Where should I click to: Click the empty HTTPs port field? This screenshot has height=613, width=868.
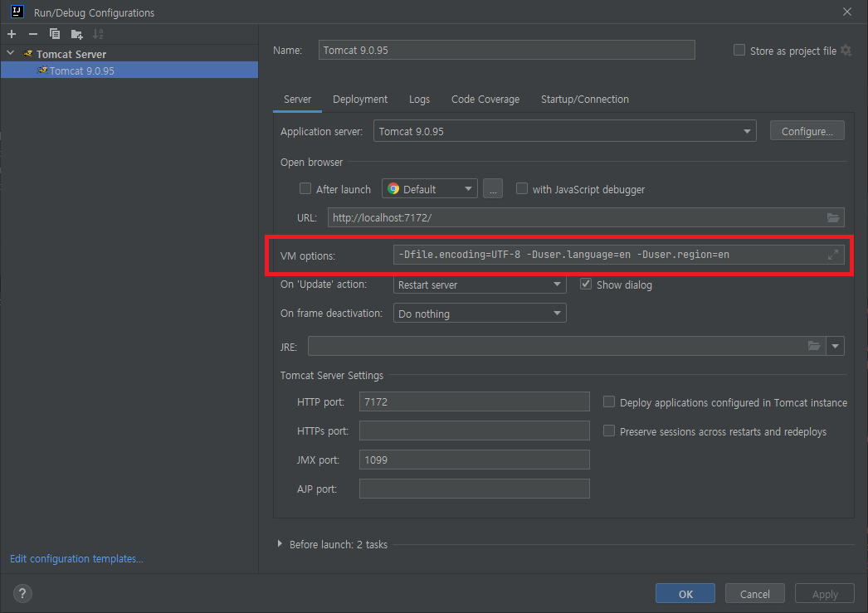pyautogui.click(x=475, y=431)
